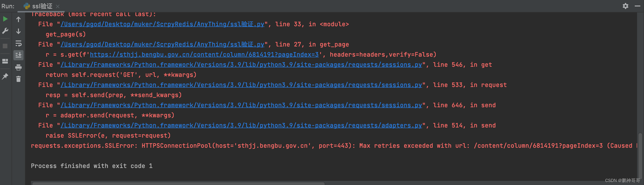Click the 'resp = self.send(prep, **send_kwargs)' line
644x185 pixels.
113,95
